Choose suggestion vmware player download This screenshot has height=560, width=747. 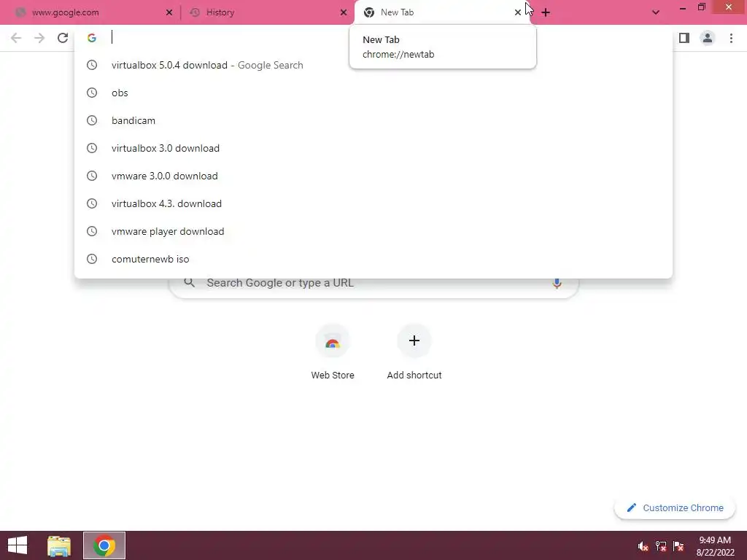coord(373,231)
